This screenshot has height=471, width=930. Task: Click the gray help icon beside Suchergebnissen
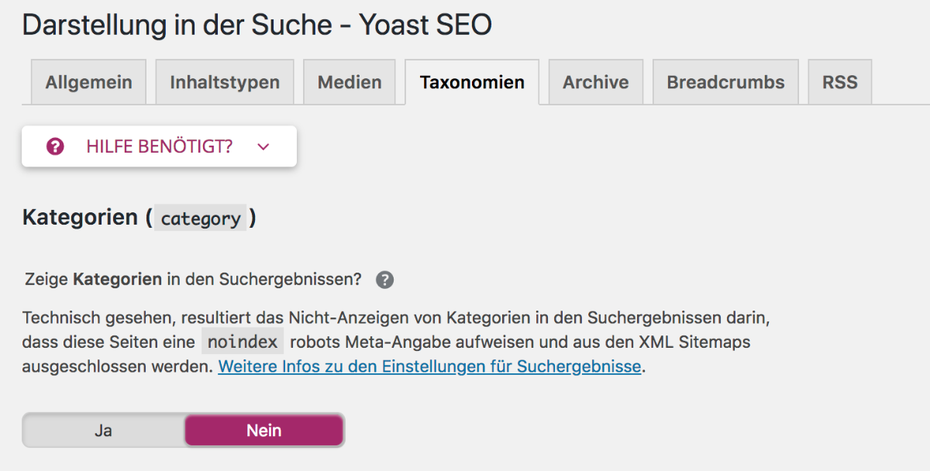[385, 280]
